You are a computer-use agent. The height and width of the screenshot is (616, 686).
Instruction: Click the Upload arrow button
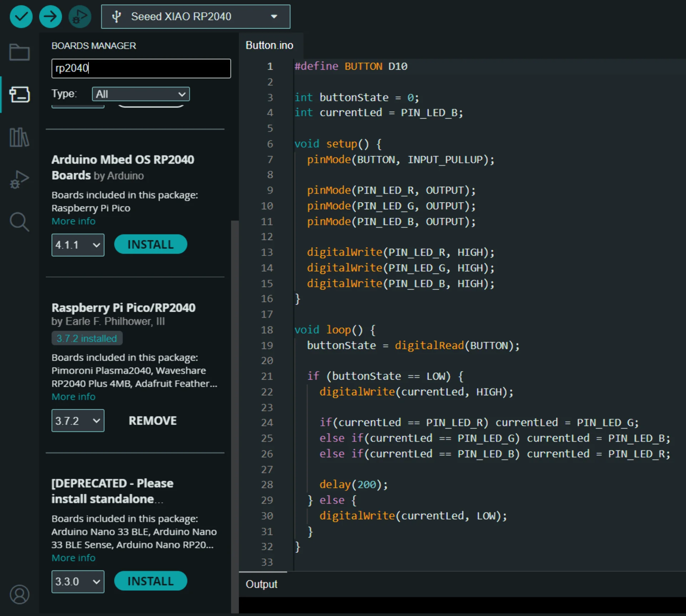50,16
